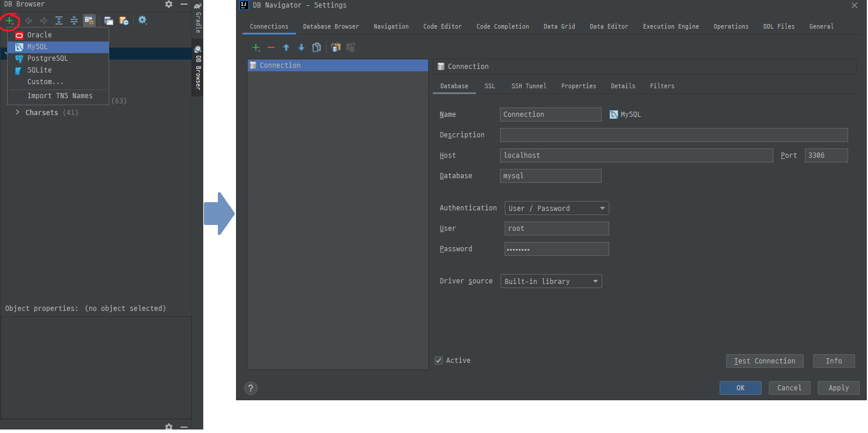Image resolution: width=868 pixels, height=433 pixels.
Task: Toggle the object properties button in DB Browser toolbar
Action: coord(89,20)
